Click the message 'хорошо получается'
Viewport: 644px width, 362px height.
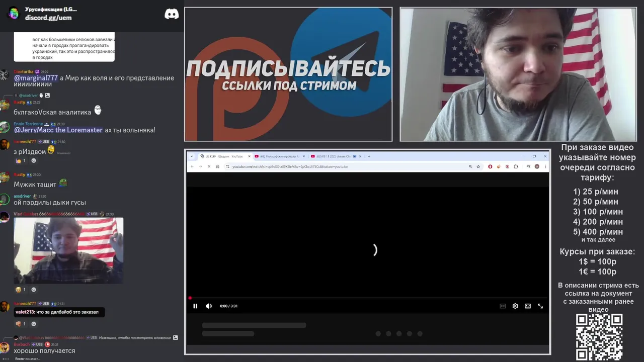point(44,350)
